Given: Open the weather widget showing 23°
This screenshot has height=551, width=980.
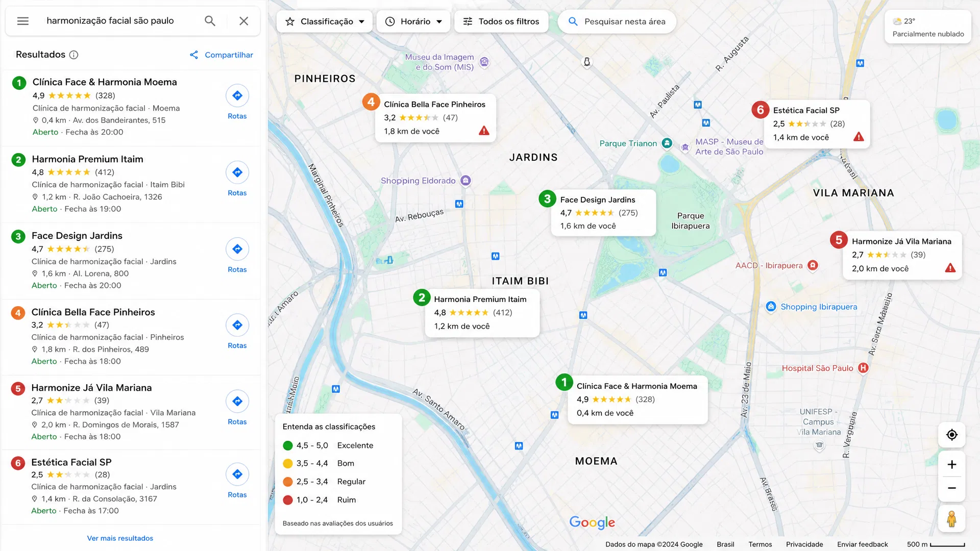Looking at the screenshot, I should pyautogui.click(x=928, y=27).
